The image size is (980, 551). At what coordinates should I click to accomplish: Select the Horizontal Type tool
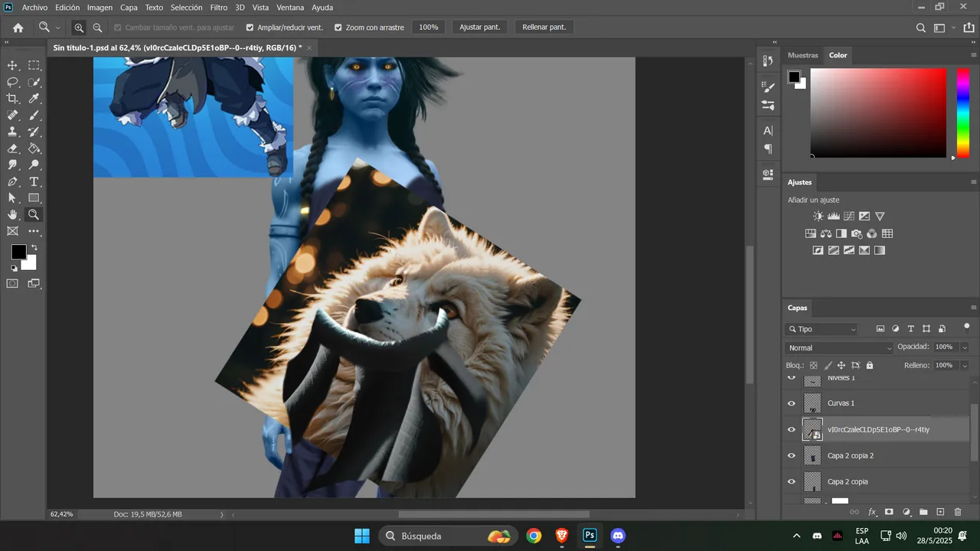click(34, 182)
